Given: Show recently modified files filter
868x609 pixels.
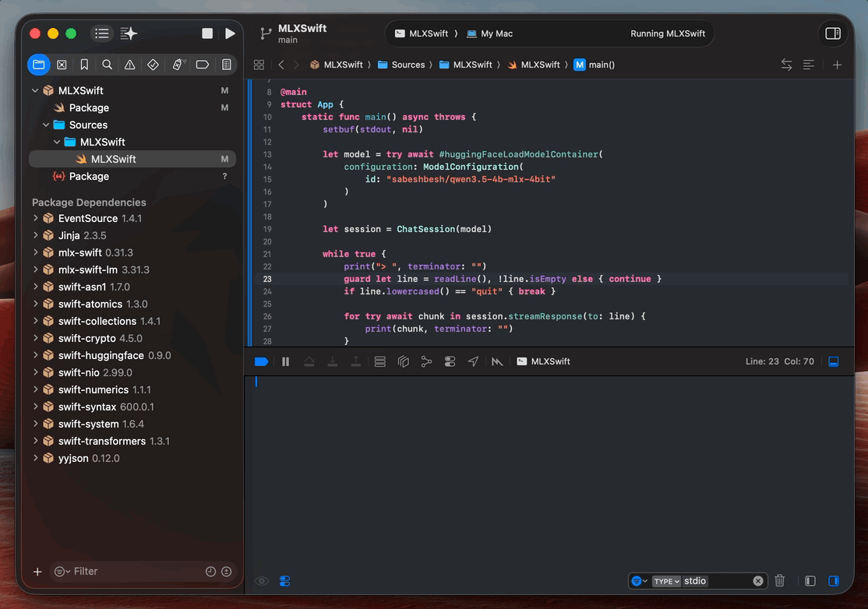Looking at the screenshot, I should click(x=210, y=572).
